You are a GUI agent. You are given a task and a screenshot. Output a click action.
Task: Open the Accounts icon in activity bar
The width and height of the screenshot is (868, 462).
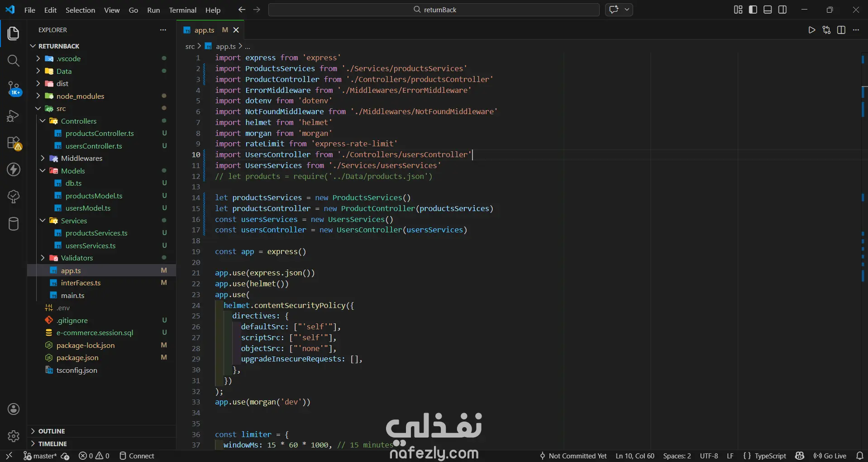point(14,409)
